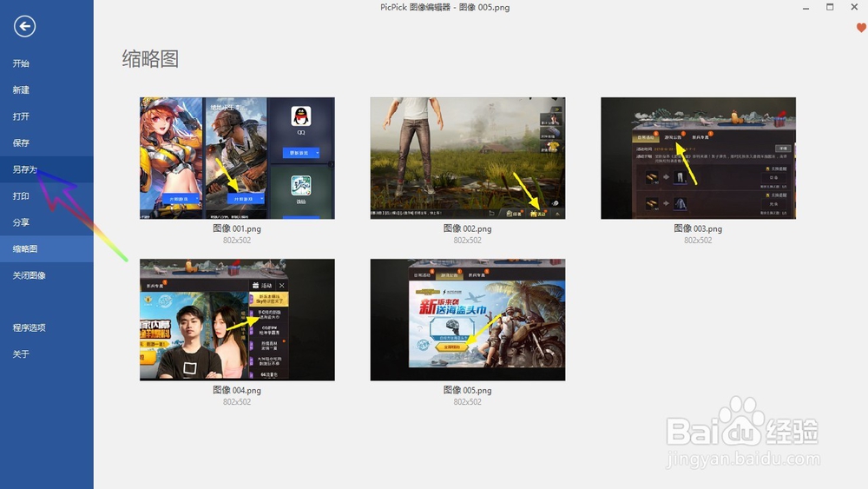The width and height of the screenshot is (868, 489).
Task: Open 分享 in sidebar
Action: point(47,222)
